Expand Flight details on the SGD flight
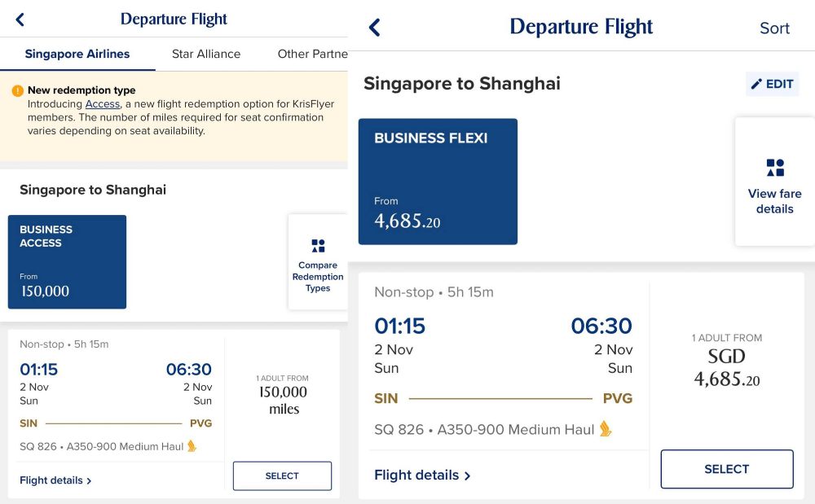 point(422,475)
